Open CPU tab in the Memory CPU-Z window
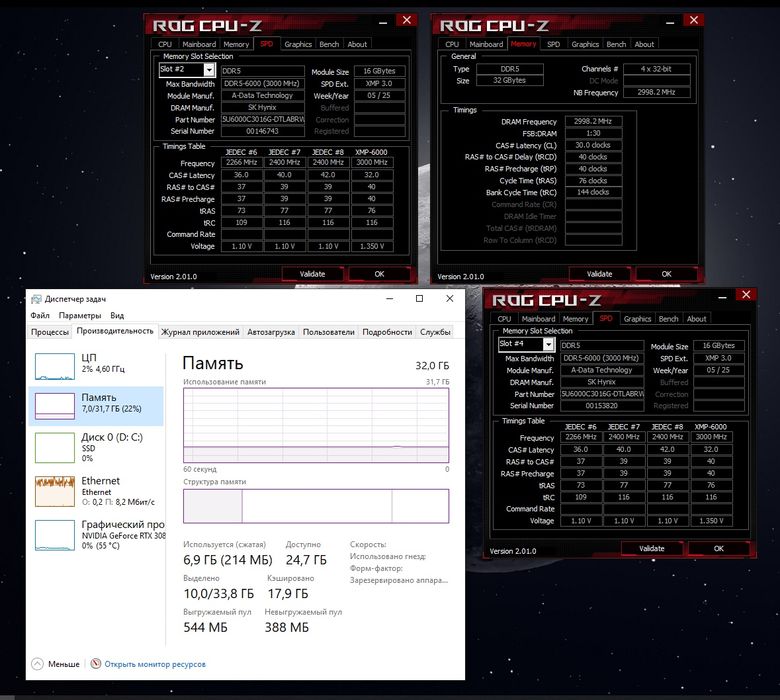Screen dimensions: 780x700 point(452,44)
